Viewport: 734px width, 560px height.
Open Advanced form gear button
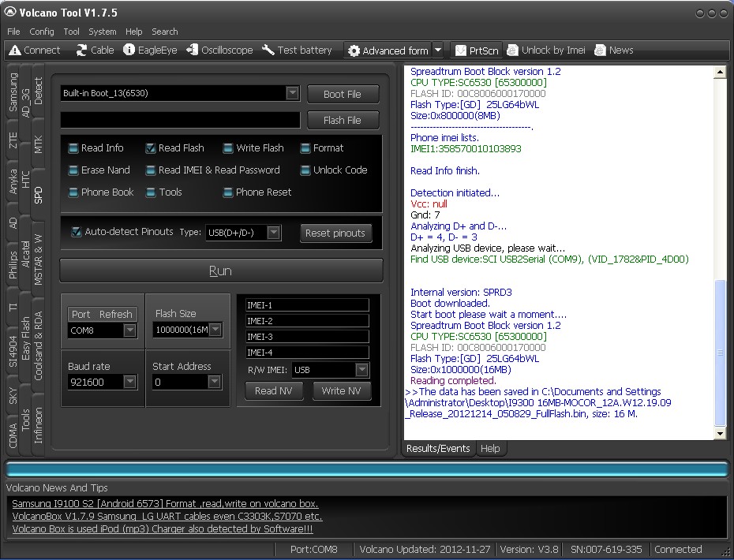click(388, 50)
